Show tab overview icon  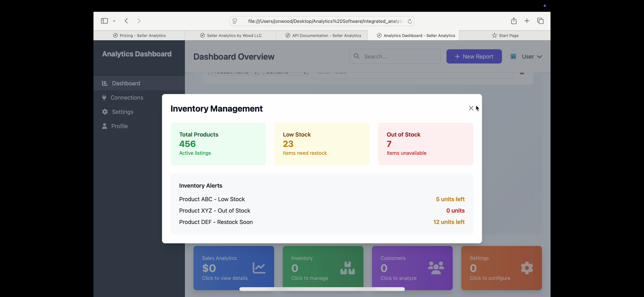click(x=540, y=21)
